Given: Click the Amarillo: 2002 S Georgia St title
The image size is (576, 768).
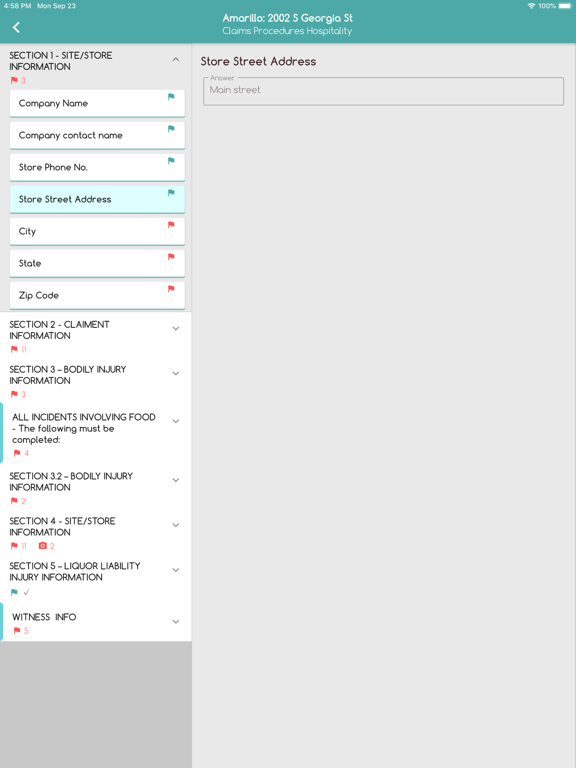Looking at the screenshot, I should [x=288, y=18].
